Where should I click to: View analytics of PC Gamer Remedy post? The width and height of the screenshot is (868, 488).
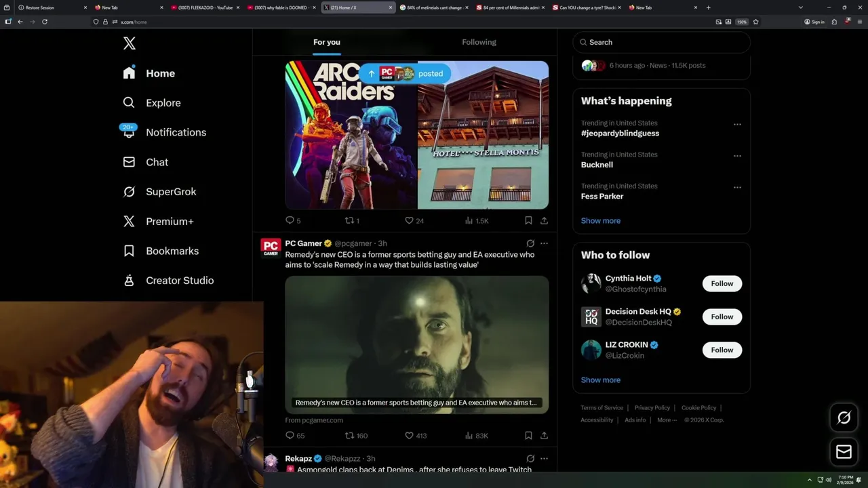tap(477, 435)
